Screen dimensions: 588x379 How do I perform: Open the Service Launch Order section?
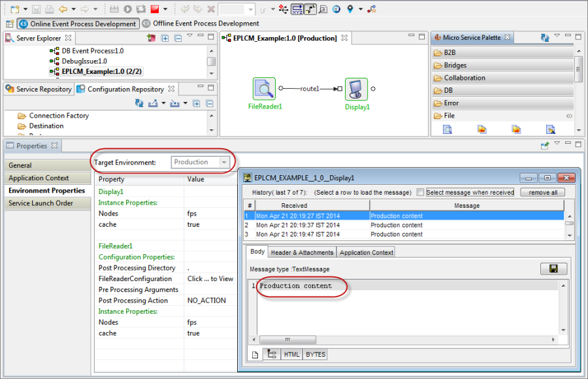(x=48, y=203)
